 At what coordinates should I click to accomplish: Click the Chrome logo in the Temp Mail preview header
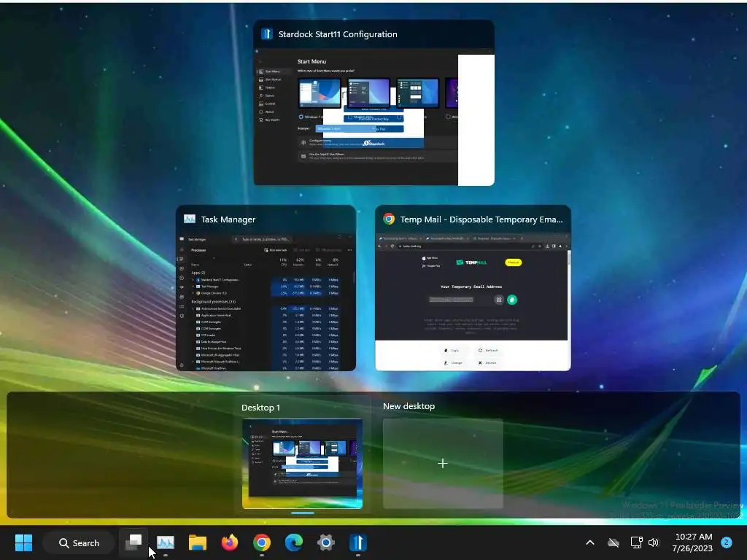389,219
